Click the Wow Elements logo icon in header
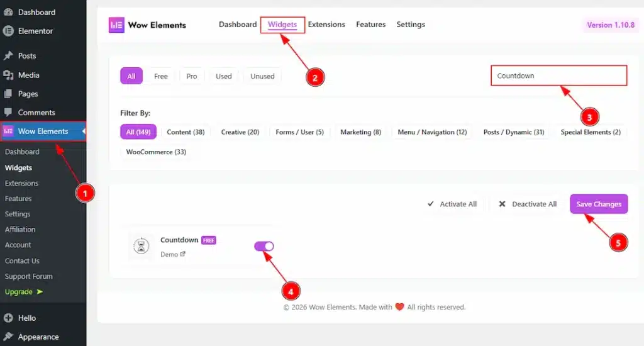Viewport: 644px width, 346px height. pyautogui.click(x=116, y=25)
